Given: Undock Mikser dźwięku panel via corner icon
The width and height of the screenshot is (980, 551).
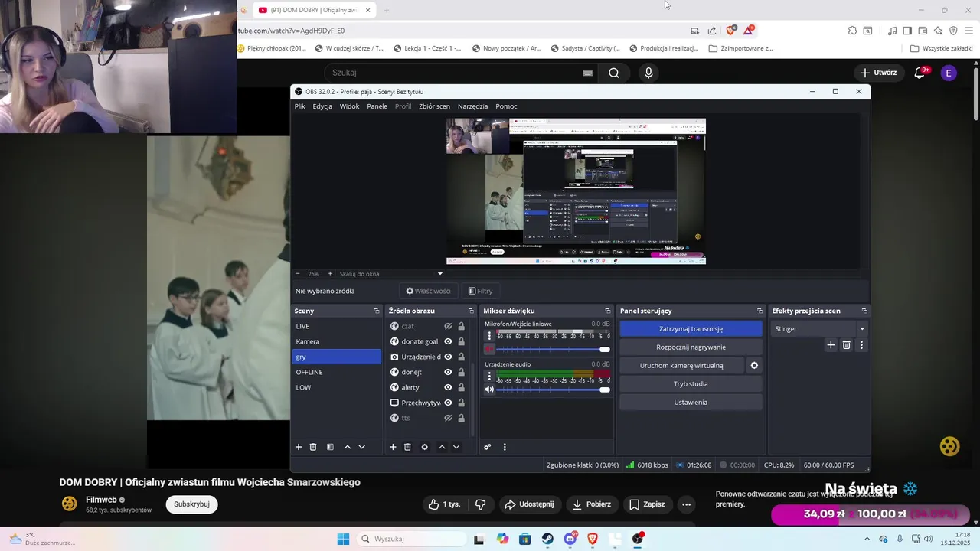Looking at the screenshot, I should click(x=608, y=311).
